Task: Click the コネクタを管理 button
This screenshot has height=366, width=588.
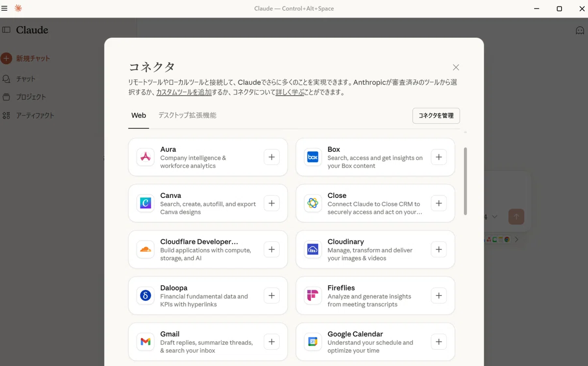Action: click(436, 116)
